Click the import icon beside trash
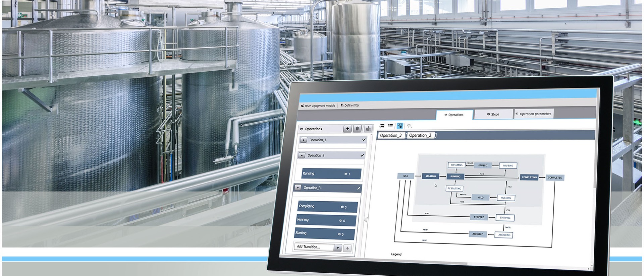The image size is (644, 276). pyautogui.click(x=368, y=129)
